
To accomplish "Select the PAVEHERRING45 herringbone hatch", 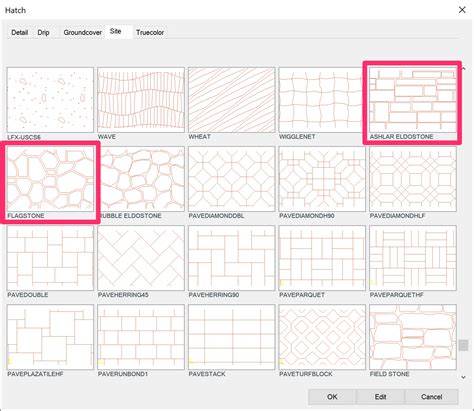I will (141, 258).
